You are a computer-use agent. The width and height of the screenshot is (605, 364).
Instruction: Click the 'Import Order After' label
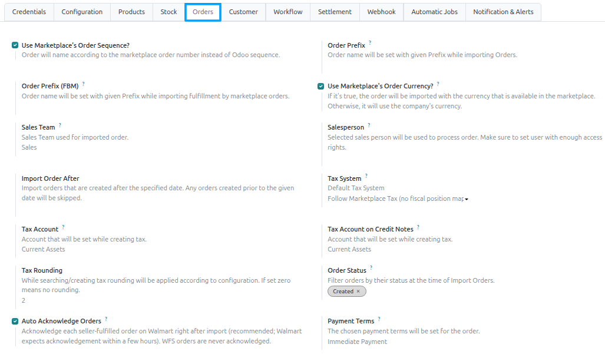click(x=50, y=178)
